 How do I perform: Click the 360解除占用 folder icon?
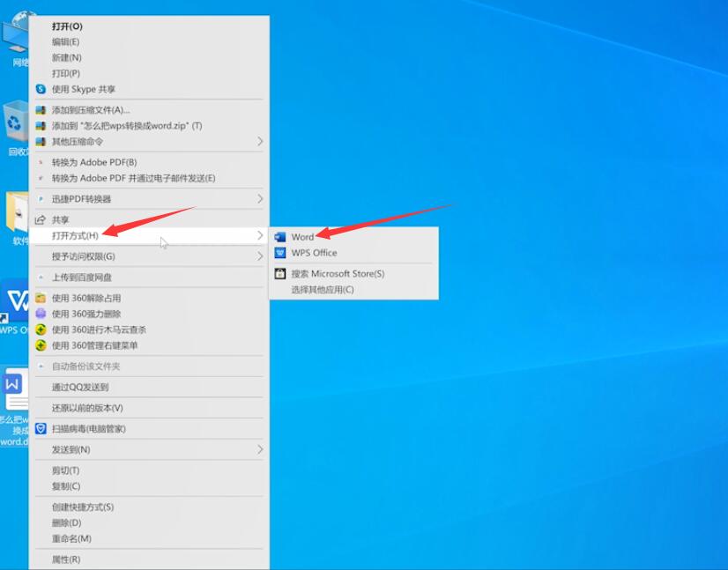pyautogui.click(x=41, y=298)
